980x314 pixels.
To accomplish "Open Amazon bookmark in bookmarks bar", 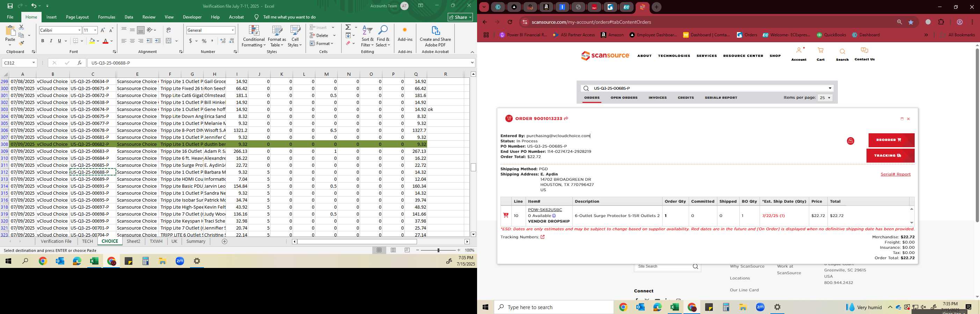I will click(x=612, y=35).
